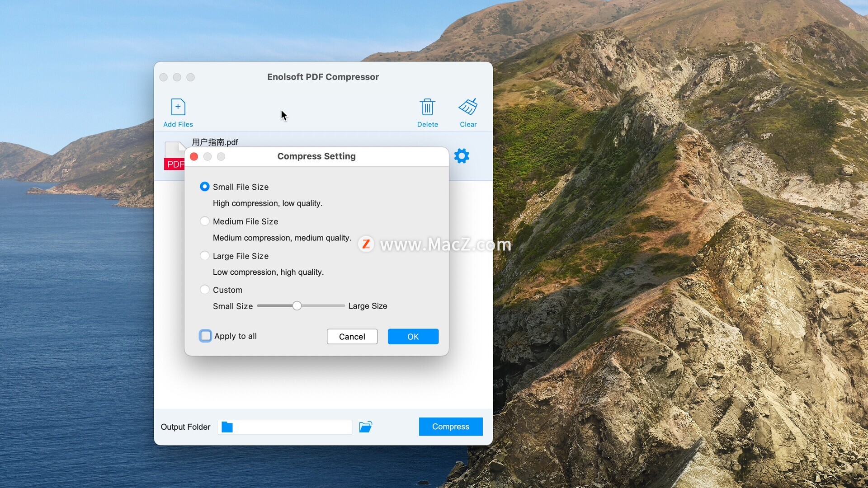Select the Custom compression option
This screenshot has width=868, height=488.
205,290
